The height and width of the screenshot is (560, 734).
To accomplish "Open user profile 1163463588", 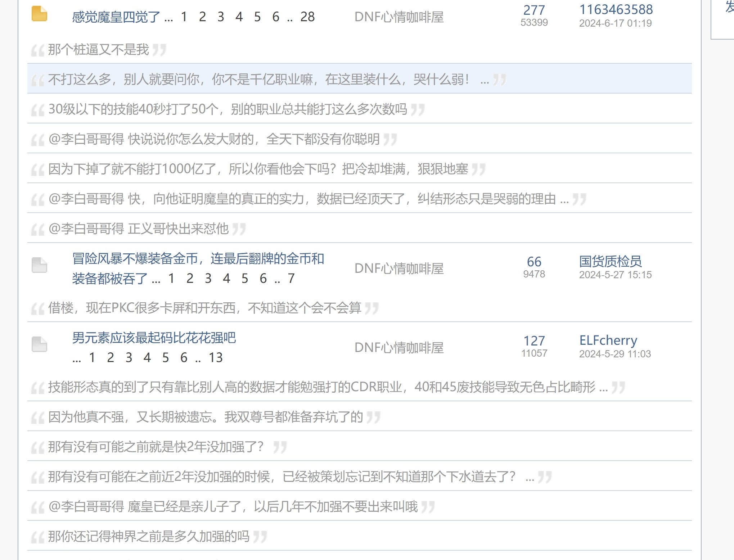I will point(616,9).
